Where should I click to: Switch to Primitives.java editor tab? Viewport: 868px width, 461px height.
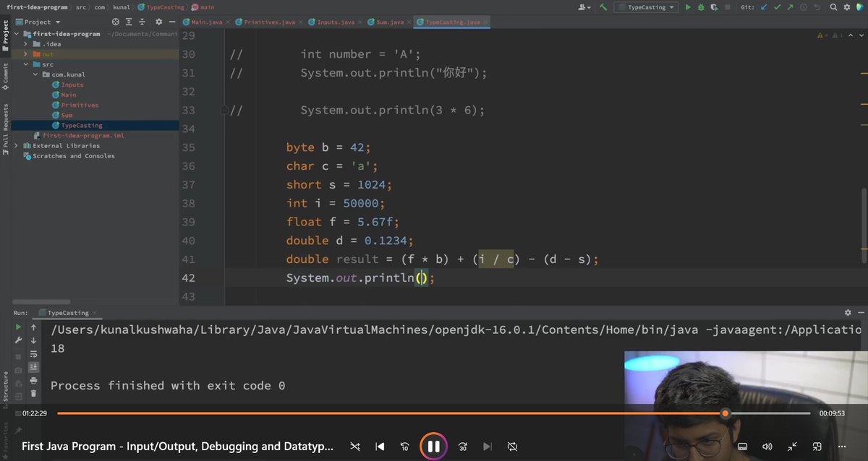pos(268,22)
